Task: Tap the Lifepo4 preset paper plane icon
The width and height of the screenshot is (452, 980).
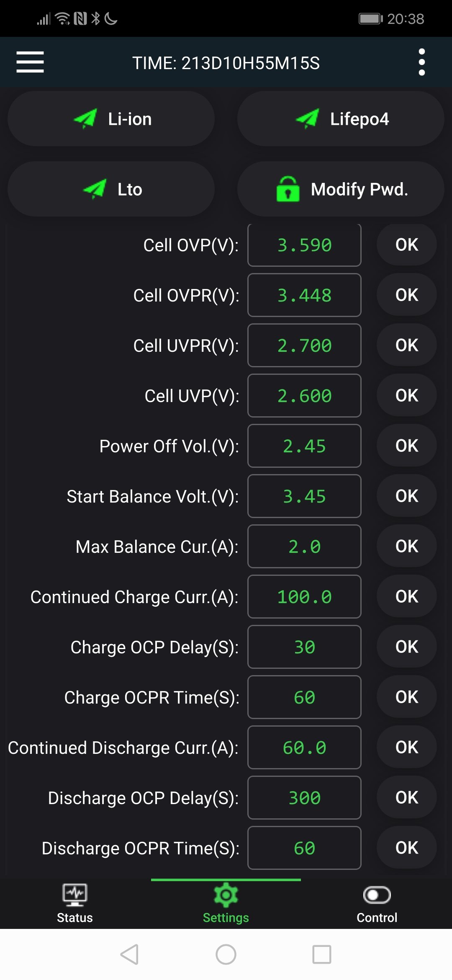Action: point(307,119)
